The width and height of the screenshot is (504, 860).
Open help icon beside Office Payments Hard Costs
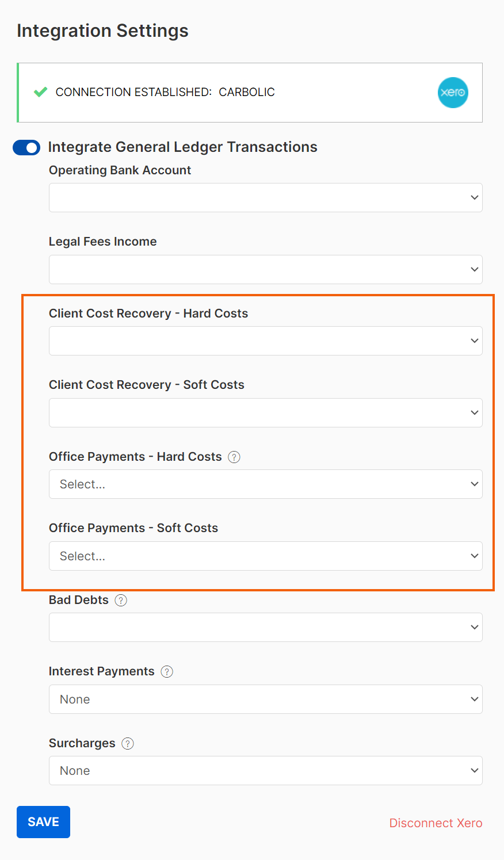(234, 457)
